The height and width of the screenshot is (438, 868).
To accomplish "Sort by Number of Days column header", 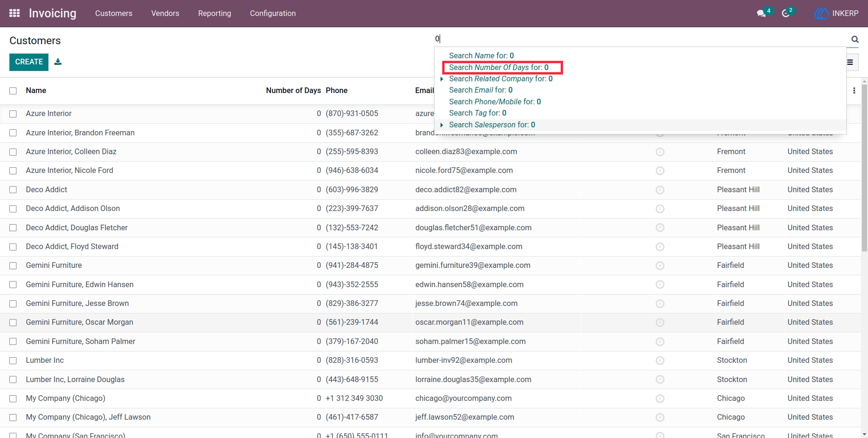I will tap(293, 91).
